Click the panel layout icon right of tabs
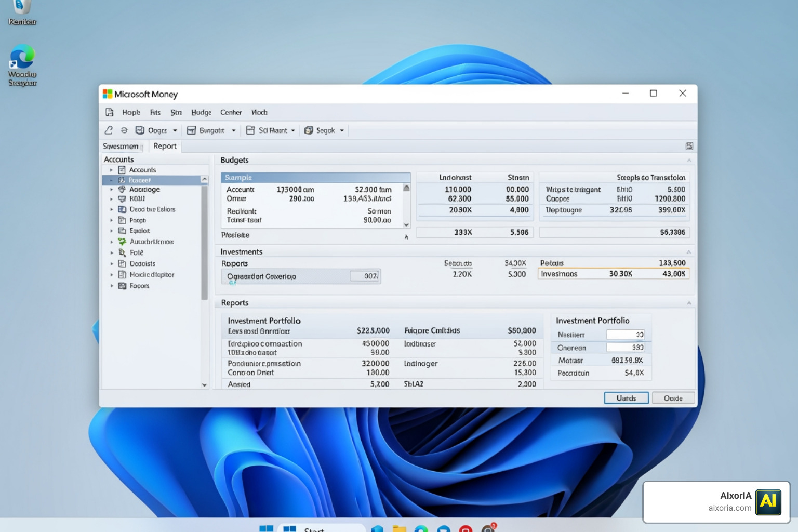This screenshot has width=798, height=532. click(689, 147)
